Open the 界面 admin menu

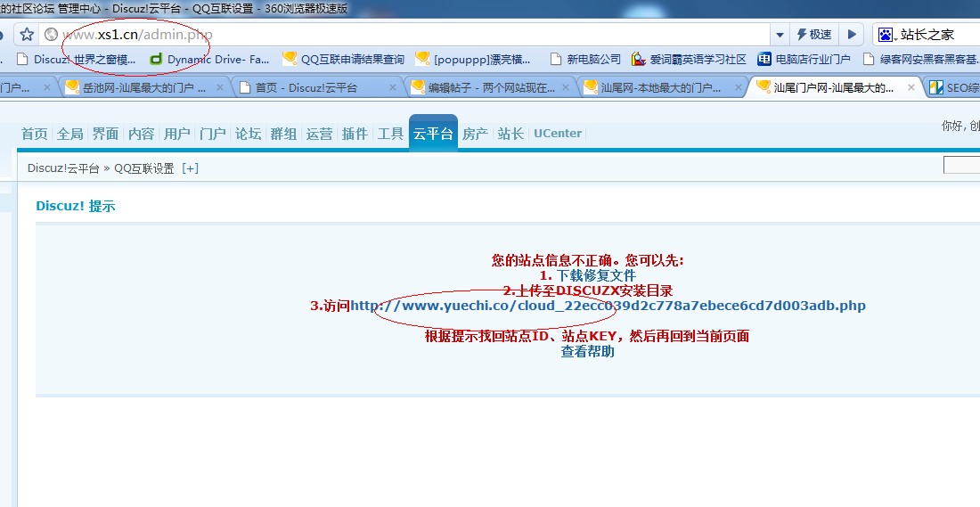(106, 133)
